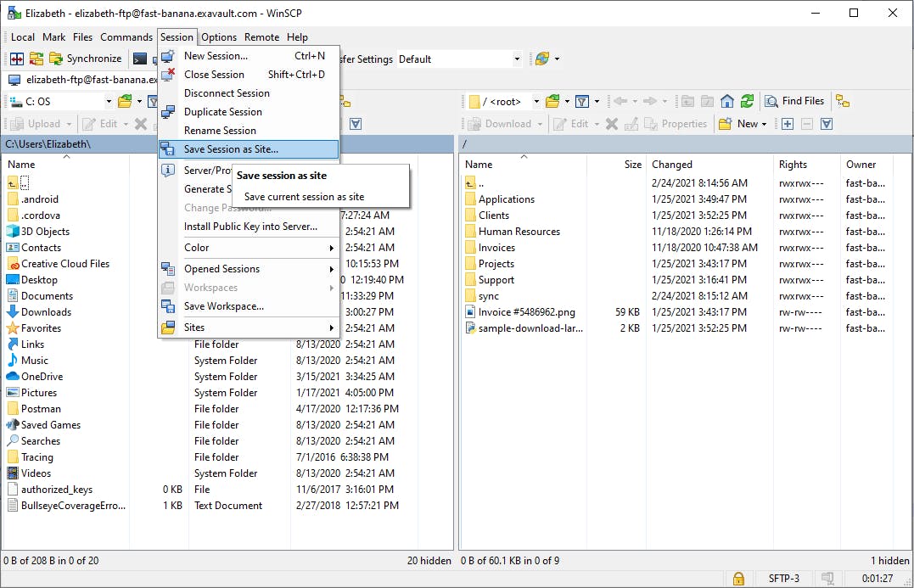This screenshot has width=914, height=588.
Task: Click the background transfer globe icon
Action: coord(542,59)
